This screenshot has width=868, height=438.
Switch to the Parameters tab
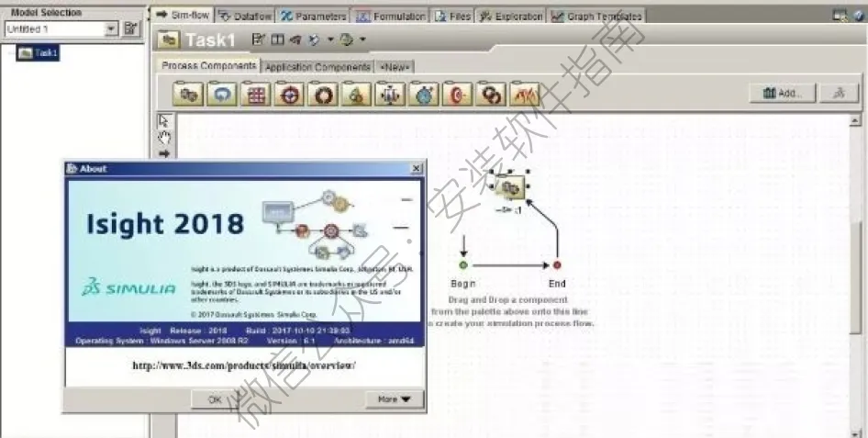coord(313,16)
